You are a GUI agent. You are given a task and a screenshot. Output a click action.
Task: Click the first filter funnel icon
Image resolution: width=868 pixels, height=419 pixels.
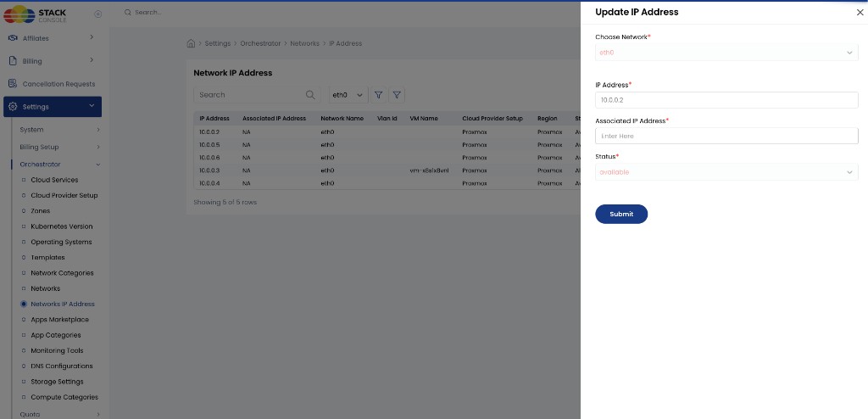[379, 95]
